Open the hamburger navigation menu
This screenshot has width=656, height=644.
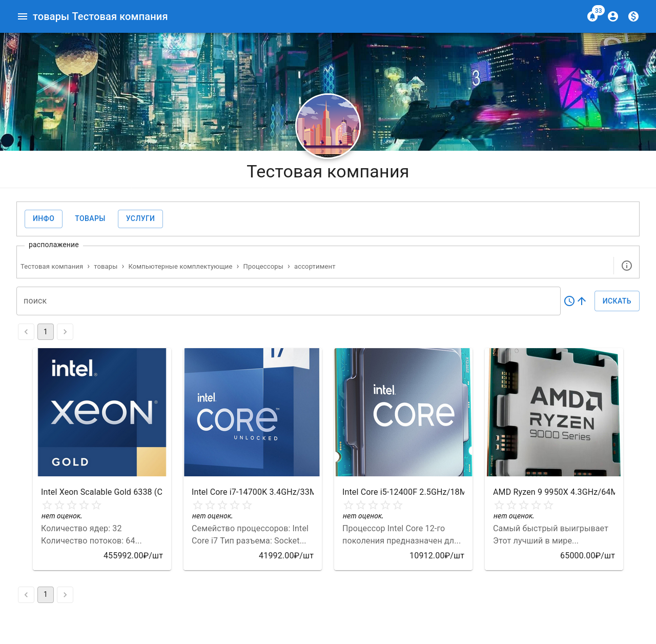coord(23,16)
